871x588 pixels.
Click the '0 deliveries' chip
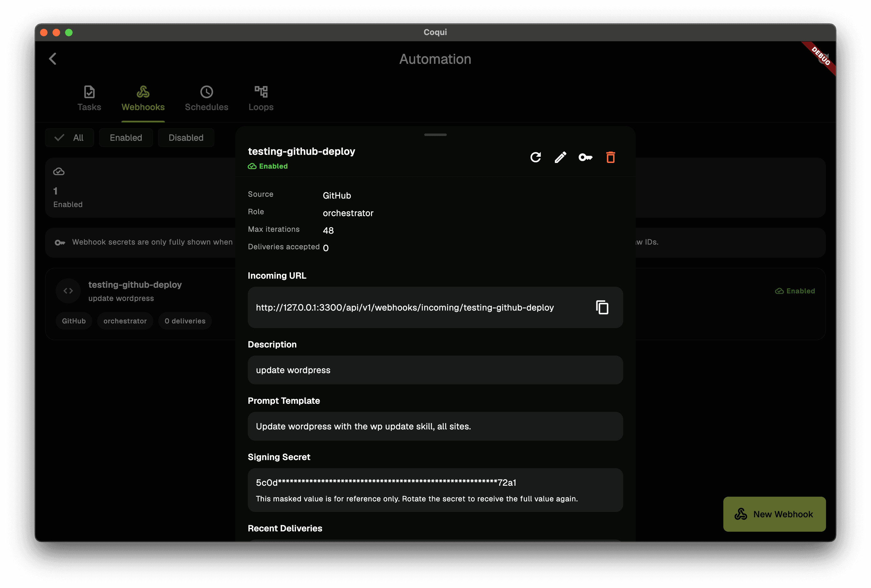[x=185, y=321]
